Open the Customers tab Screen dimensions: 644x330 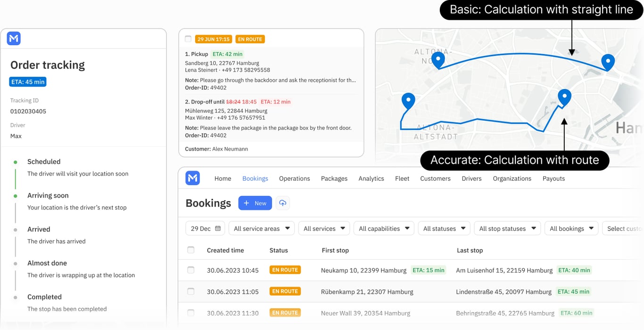(435, 178)
